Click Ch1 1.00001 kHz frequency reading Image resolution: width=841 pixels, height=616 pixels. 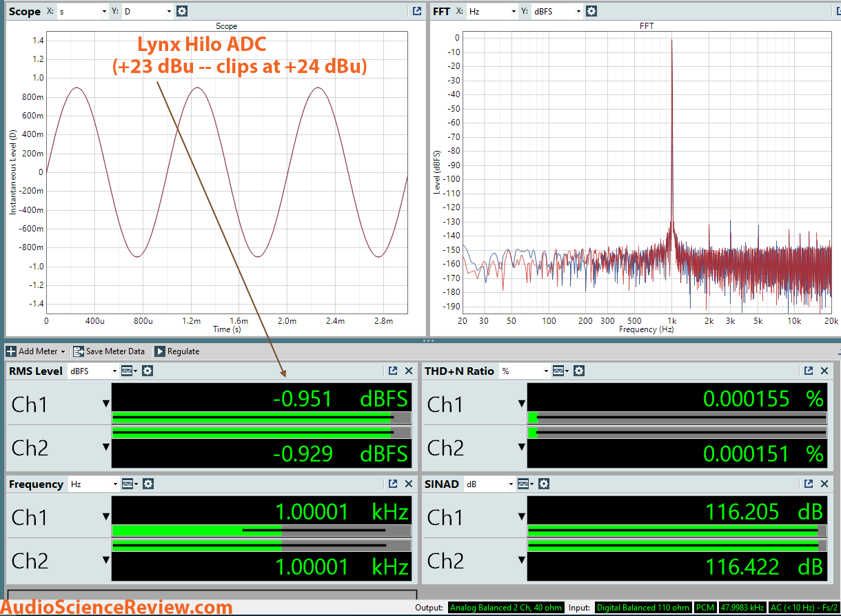pos(342,511)
